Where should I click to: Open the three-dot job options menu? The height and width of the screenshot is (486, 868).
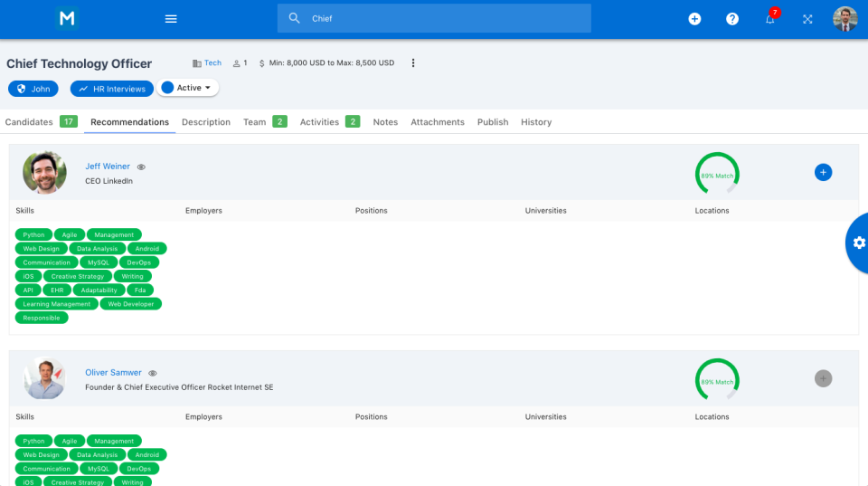click(x=413, y=63)
